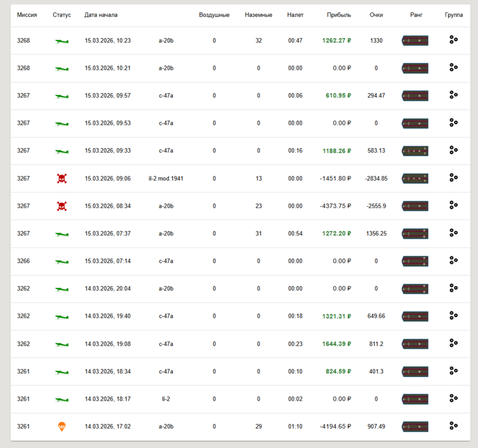Click date 15.03.2026, 09:57 sortie entry
Screen dimensions: 478x448
coord(108,96)
